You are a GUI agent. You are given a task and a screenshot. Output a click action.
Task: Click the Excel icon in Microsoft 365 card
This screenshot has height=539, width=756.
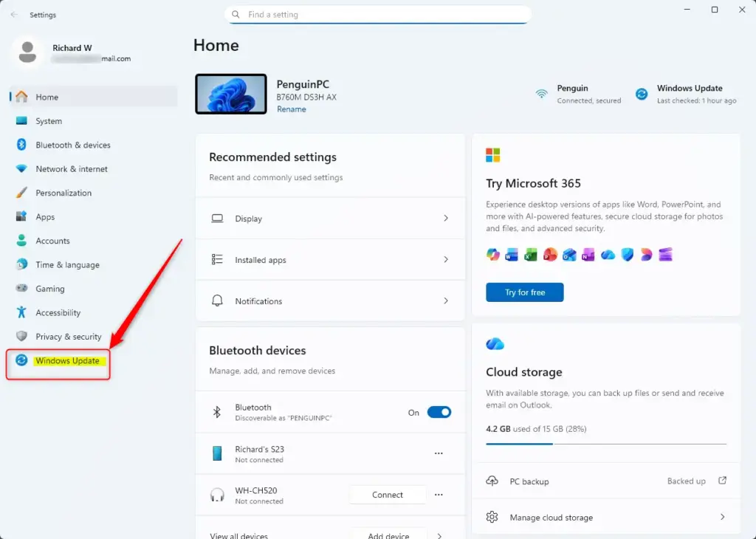[531, 255]
